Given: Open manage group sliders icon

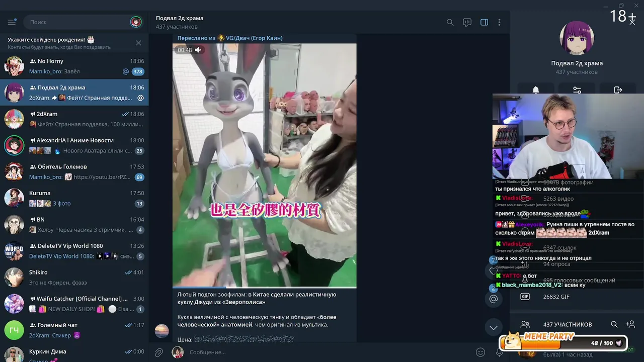Looking at the screenshot, I should click(577, 89).
